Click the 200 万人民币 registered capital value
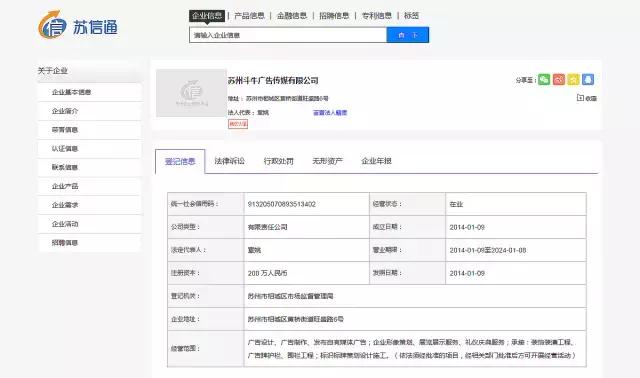The width and height of the screenshot is (640, 378). pos(267,273)
